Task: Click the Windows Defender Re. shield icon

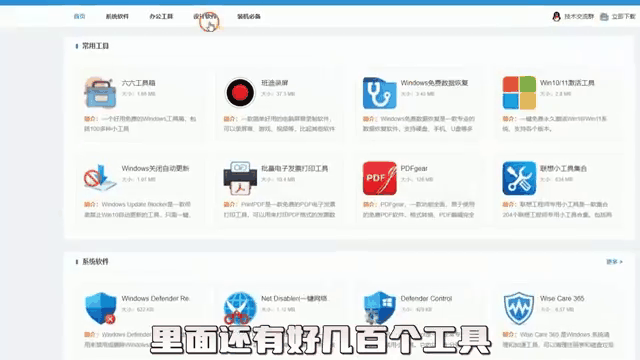Action: coord(100,308)
